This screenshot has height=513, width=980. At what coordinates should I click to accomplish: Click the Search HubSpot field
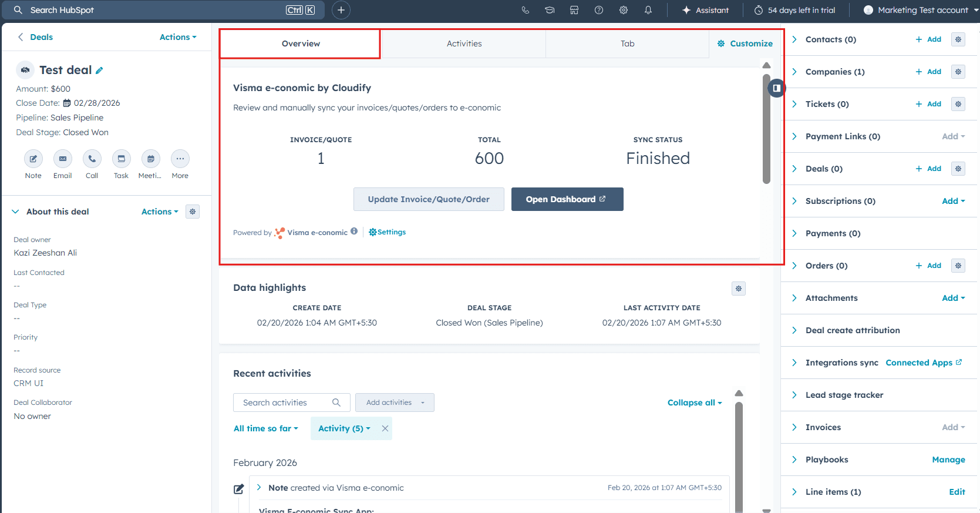[x=164, y=10]
